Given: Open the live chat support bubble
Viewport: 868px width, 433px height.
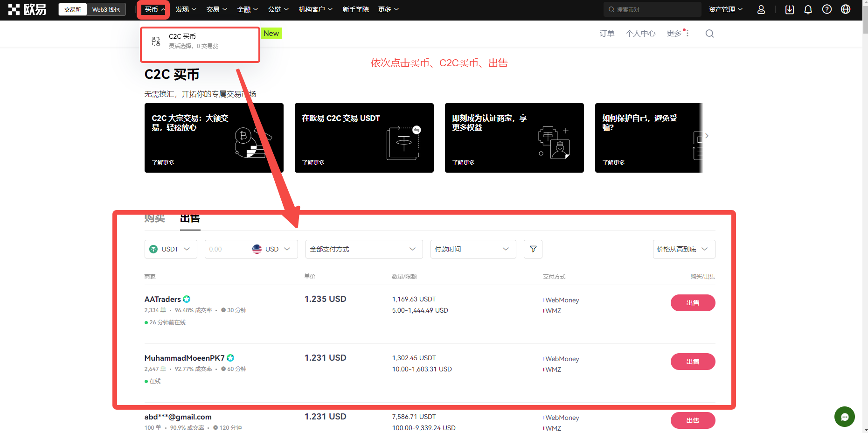Looking at the screenshot, I should [x=845, y=417].
